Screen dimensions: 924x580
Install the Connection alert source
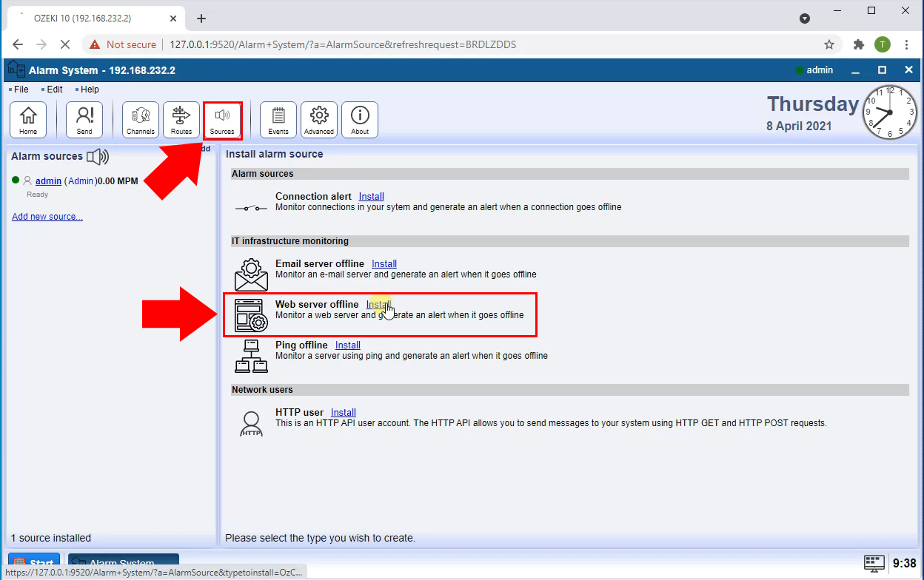point(372,196)
